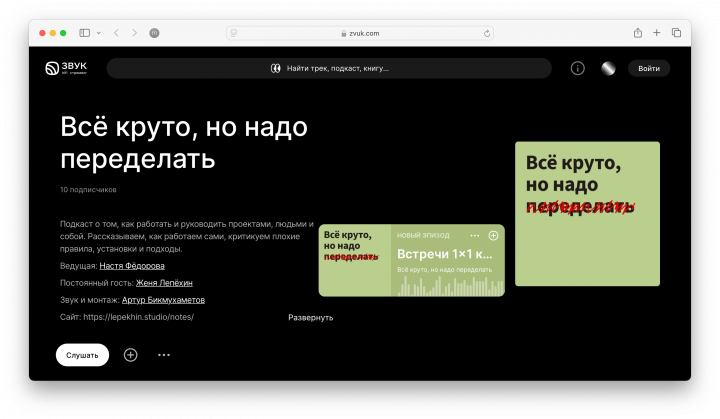Open the sidebar dropdown chevron
This screenshot has width=720, height=419.
98,33
